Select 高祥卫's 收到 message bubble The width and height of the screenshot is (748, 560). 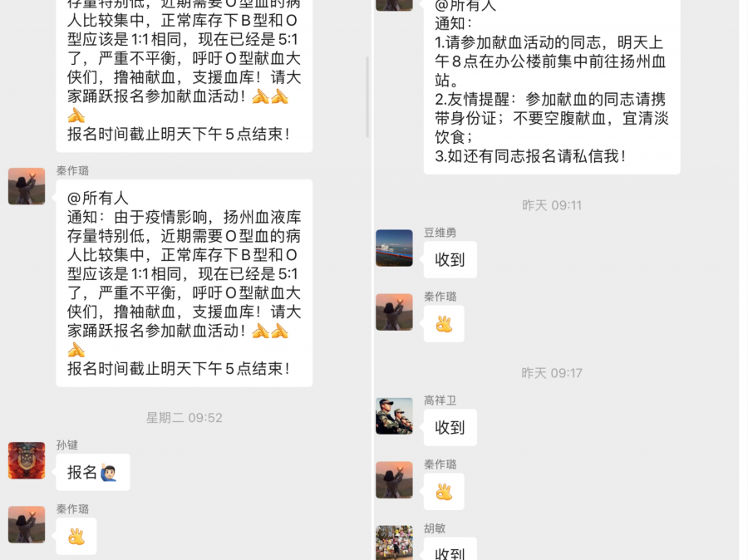[450, 428]
